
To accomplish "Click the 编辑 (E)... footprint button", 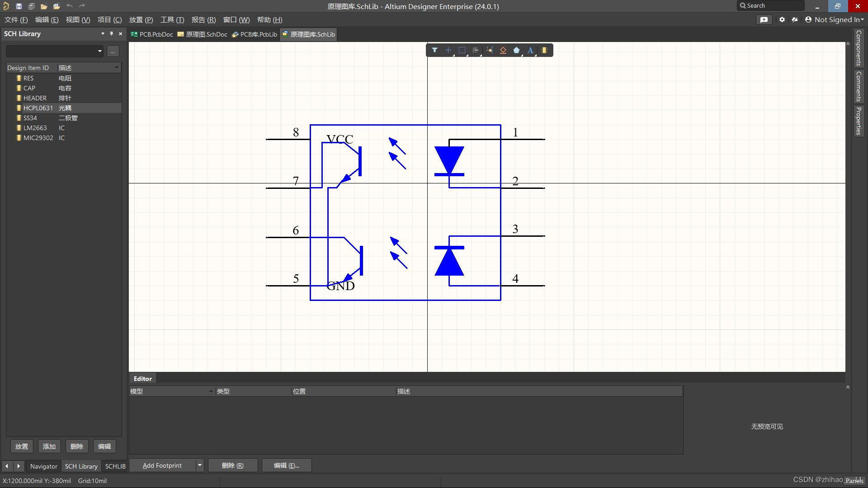I will tap(286, 465).
